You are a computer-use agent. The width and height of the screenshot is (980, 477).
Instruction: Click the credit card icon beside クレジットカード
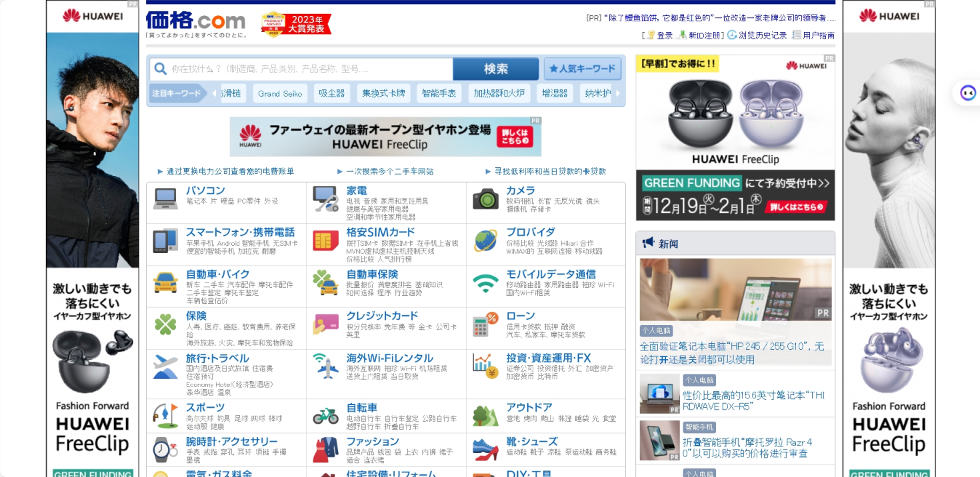[x=325, y=324]
